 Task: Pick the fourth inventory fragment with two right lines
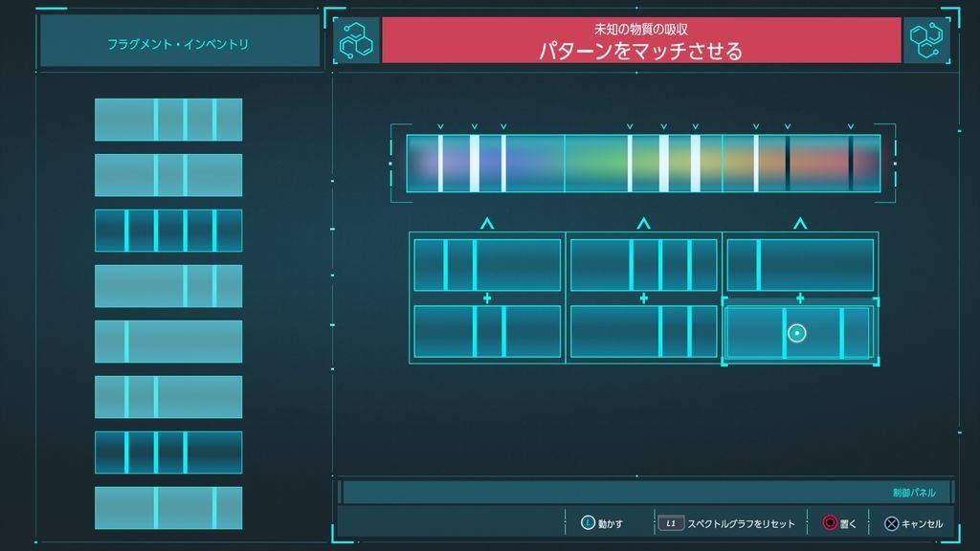(x=168, y=286)
